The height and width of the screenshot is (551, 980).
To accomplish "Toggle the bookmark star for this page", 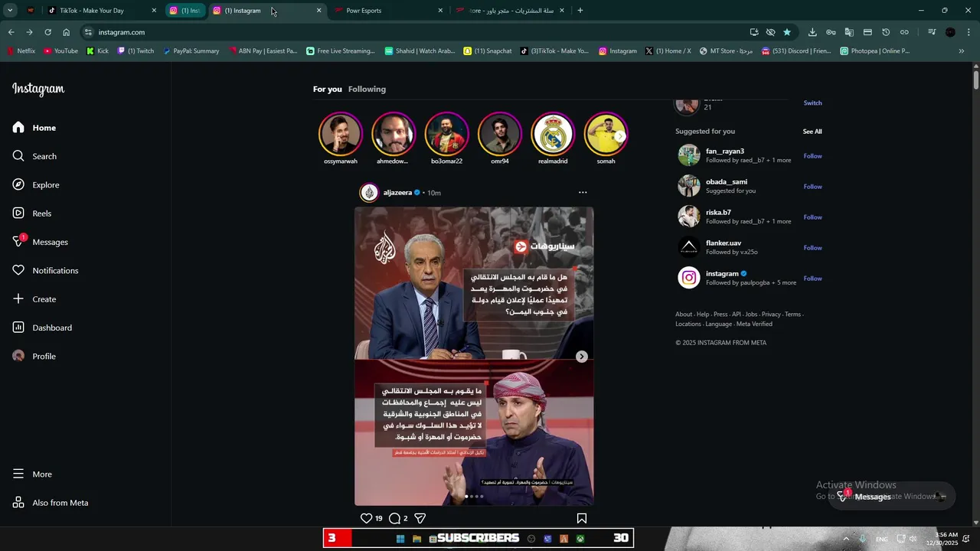I will 787,32.
